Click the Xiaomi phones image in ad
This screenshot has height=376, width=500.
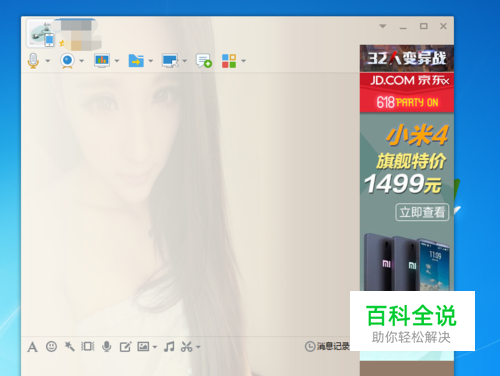(x=407, y=262)
